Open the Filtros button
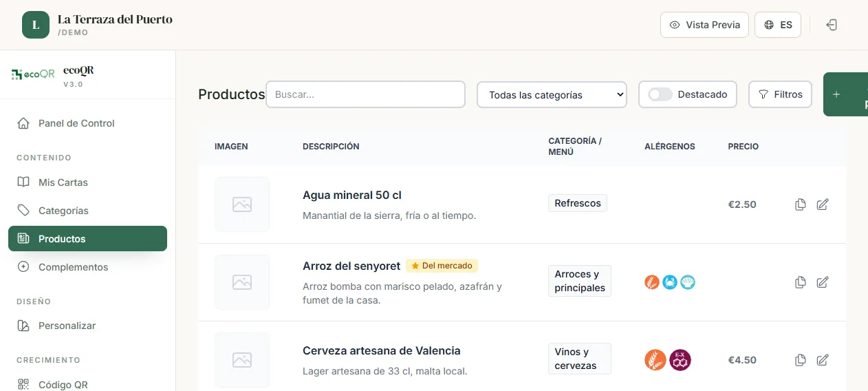Viewport: 868px width, 391px height. (780, 94)
